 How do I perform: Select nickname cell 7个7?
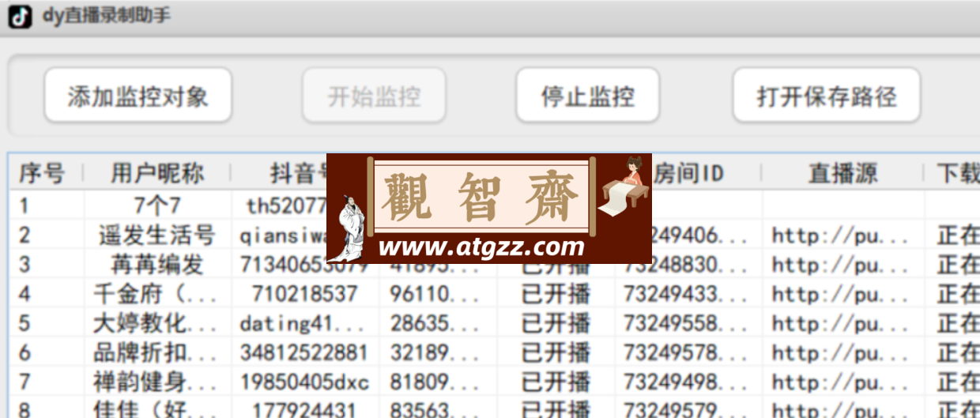click(157, 206)
